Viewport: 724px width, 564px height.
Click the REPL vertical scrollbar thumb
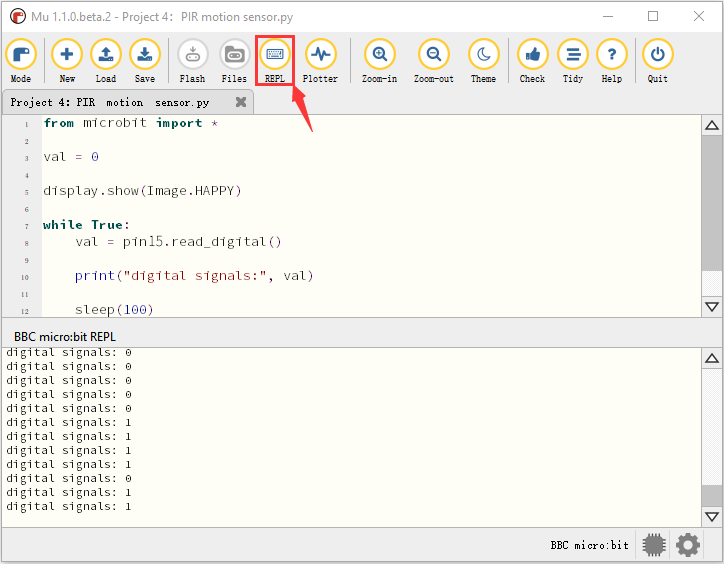pos(712,496)
